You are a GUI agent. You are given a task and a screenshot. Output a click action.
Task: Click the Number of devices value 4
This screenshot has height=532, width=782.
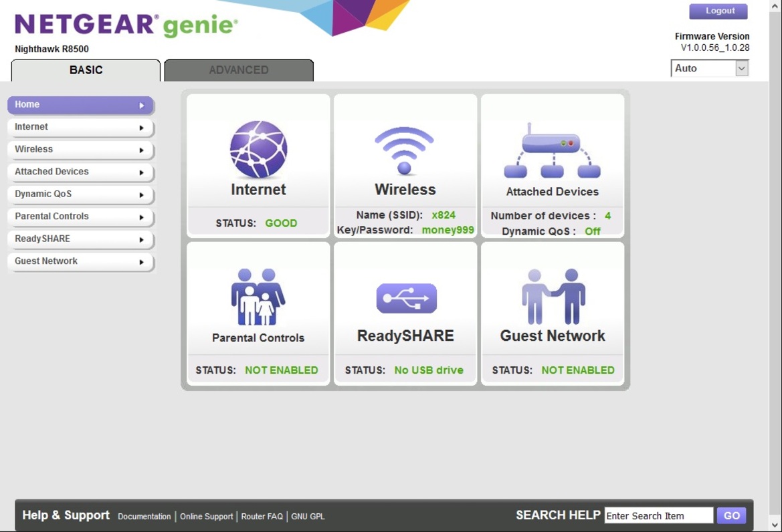point(607,216)
